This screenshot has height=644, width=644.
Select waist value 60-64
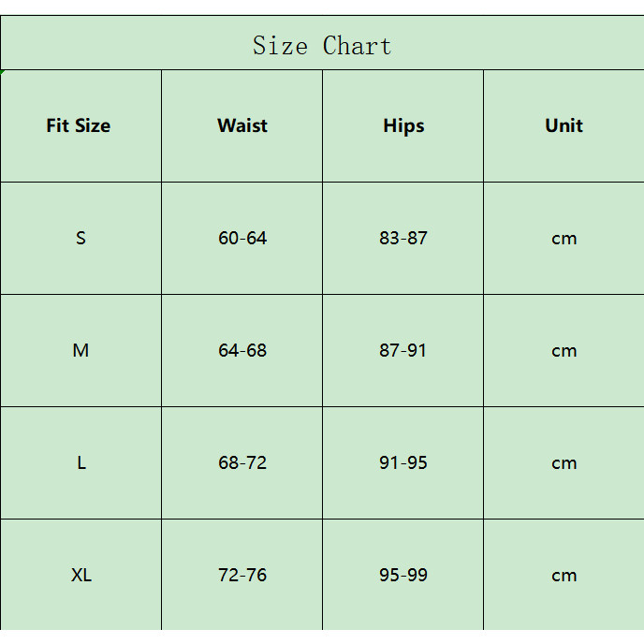pyautogui.click(x=242, y=238)
